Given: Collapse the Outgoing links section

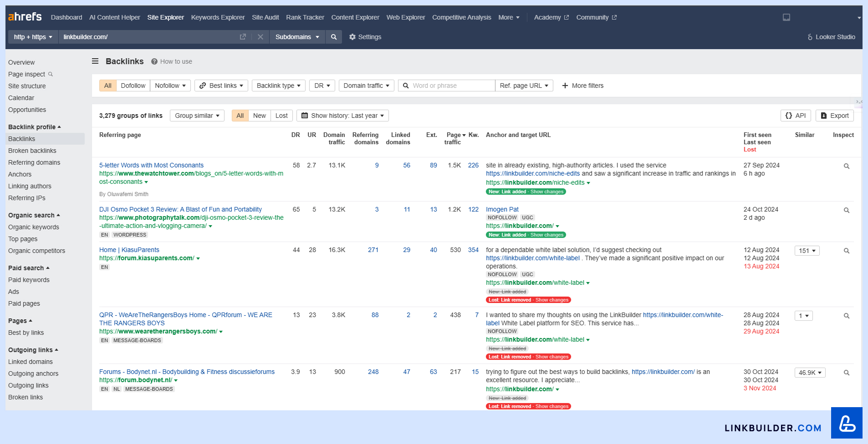Looking at the screenshot, I should click(x=33, y=350).
